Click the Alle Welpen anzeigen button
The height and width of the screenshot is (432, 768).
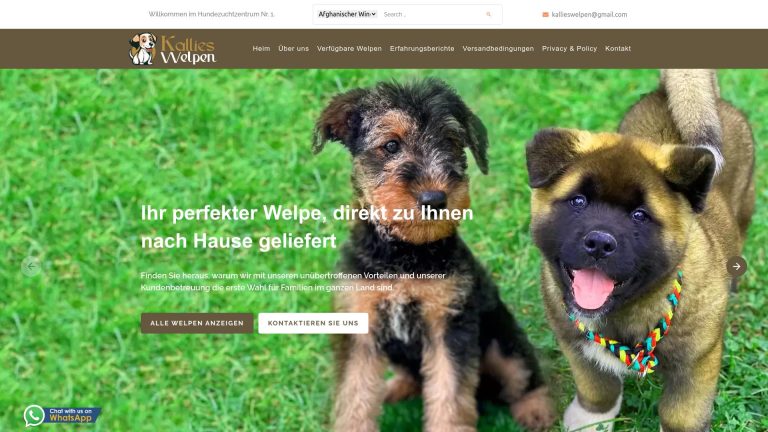pyautogui.click(x=197, y=323)
